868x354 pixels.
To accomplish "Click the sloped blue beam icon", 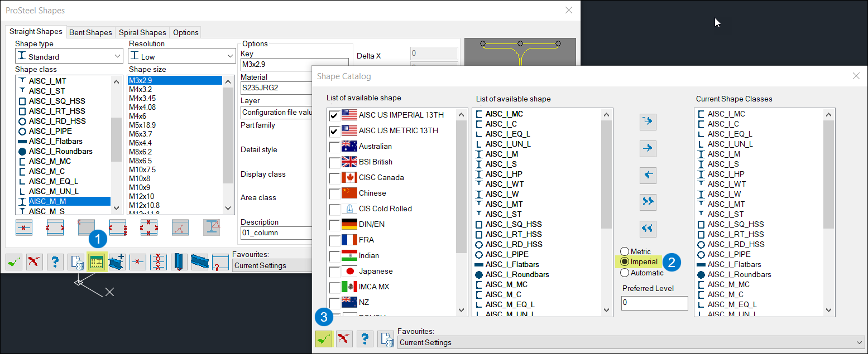I will tap(200, 261).
